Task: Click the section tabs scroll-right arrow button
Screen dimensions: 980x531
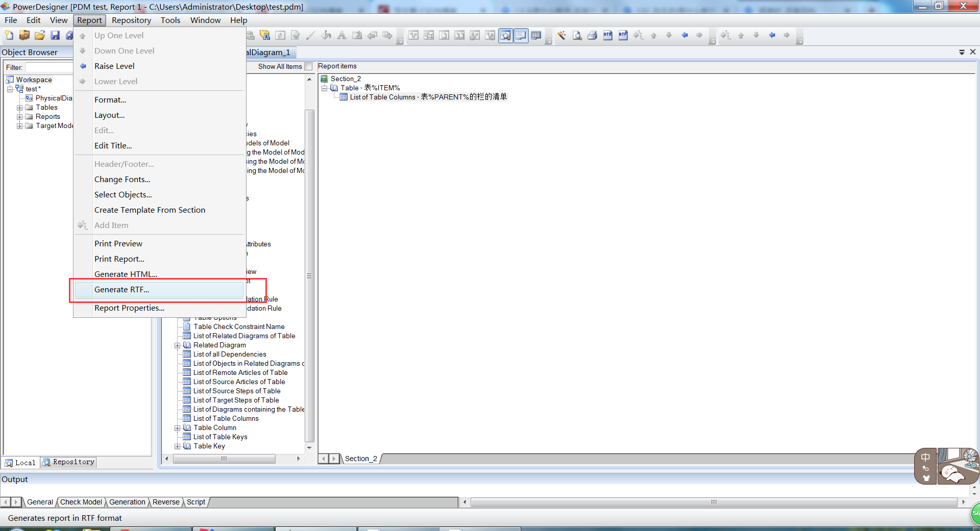Action: (334, 459)
